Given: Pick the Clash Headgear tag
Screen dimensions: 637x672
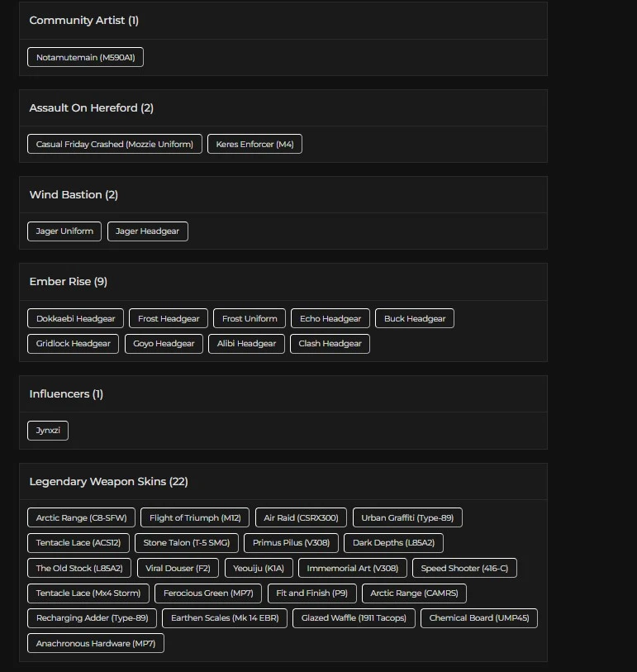Looking at the screenshot, I should (330, 343).
